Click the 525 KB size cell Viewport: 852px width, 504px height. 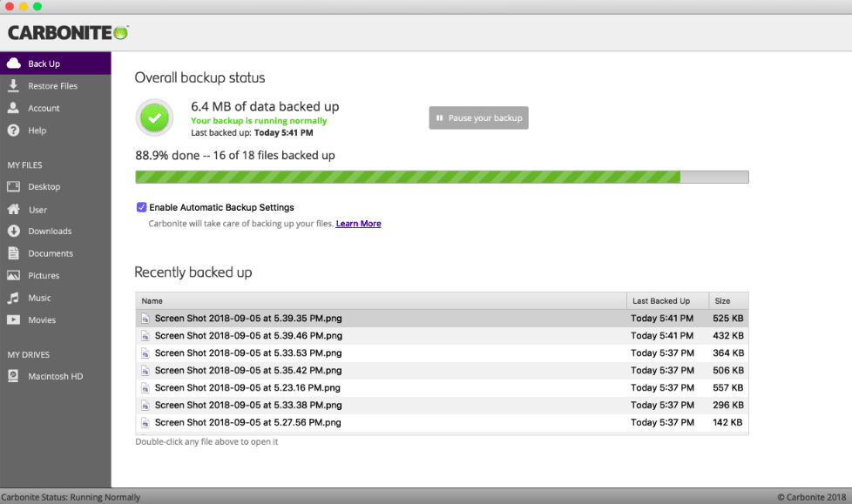pos(728,319)
